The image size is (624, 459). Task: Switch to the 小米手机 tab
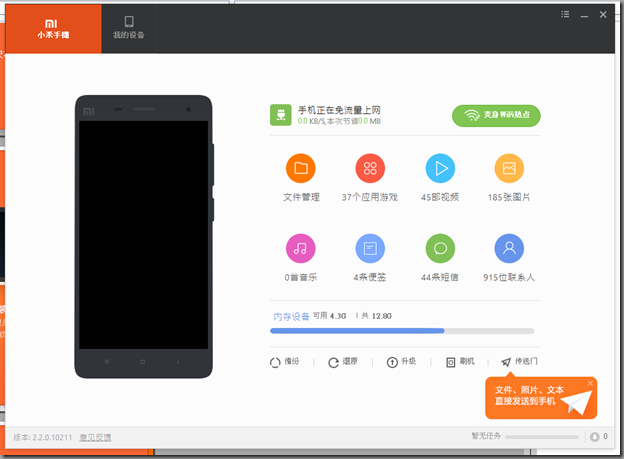pyautogui.click(x=53, y=29)
